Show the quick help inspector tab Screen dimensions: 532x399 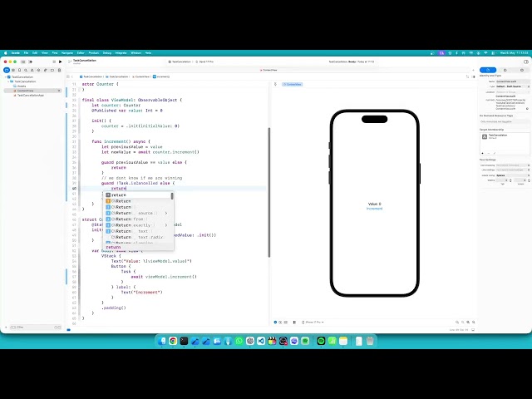(x=522, y=70)
